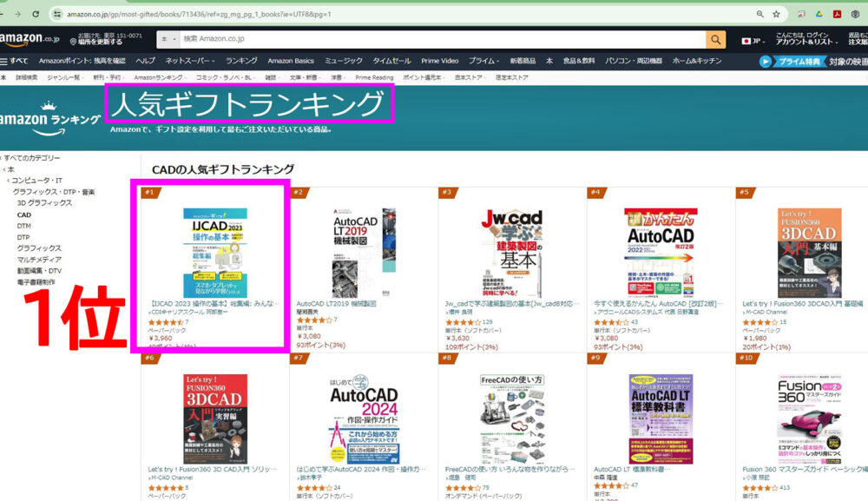This screenshot has height=501, width=868.
Task: Open the shield browser extension icon
Action: click(855, 15)
